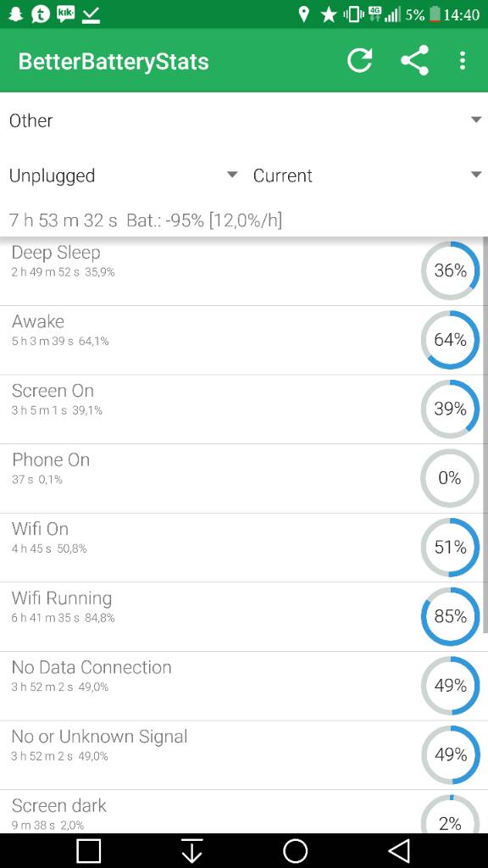
Task: Select the Deep Sleep list entry
Action: [244, 270]
